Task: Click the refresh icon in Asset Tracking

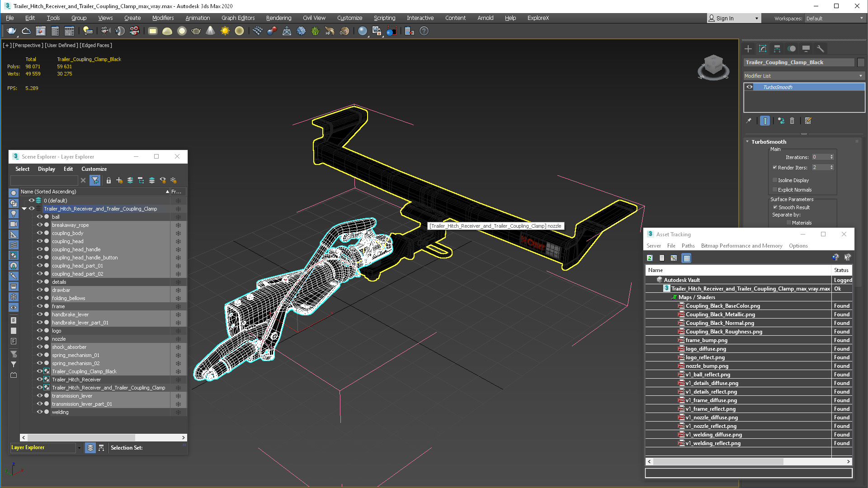Action: 650,258
